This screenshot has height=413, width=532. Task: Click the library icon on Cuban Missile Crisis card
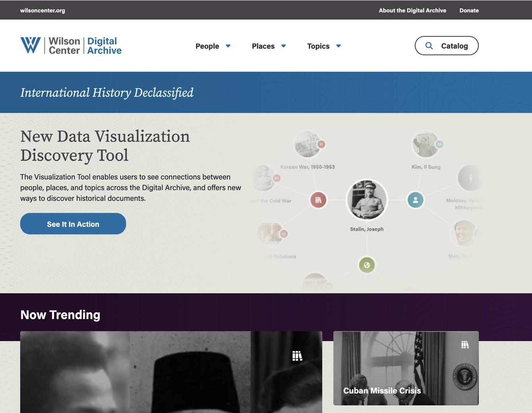click(x=465, y=345)
